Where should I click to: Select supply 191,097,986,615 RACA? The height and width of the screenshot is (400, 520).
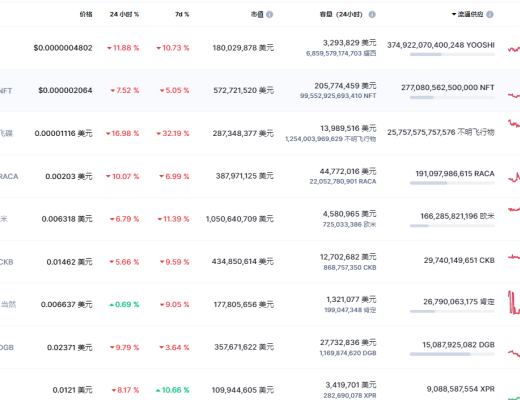[455, 174]
